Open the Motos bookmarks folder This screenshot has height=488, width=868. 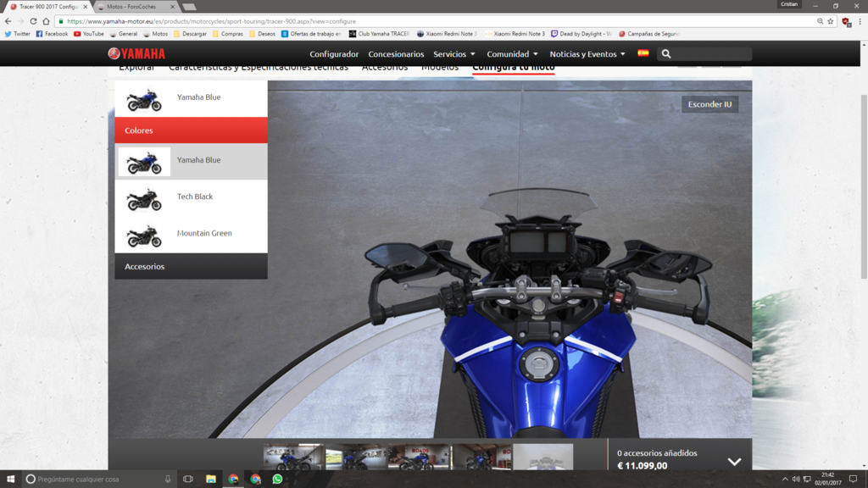[155, 34]
